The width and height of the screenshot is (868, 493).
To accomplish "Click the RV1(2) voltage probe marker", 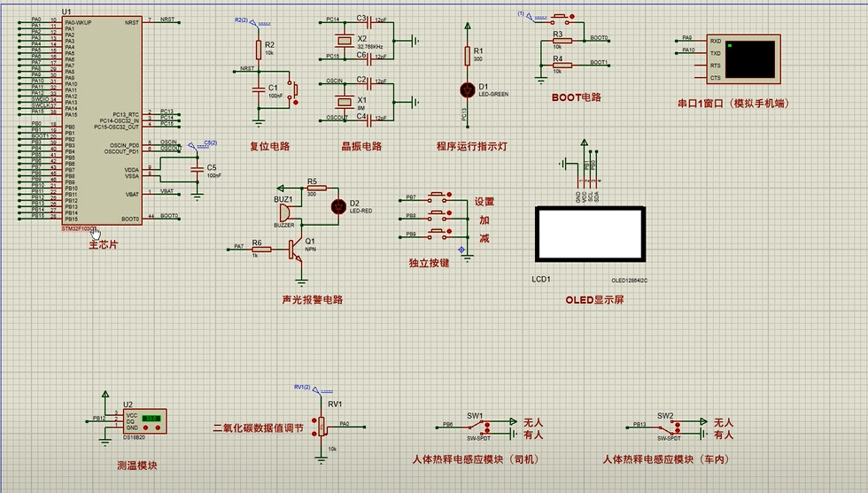I will click(315, 390).
